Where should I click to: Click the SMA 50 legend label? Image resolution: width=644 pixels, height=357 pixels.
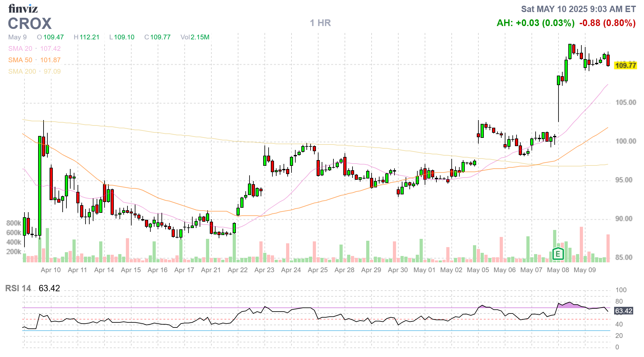20,60
